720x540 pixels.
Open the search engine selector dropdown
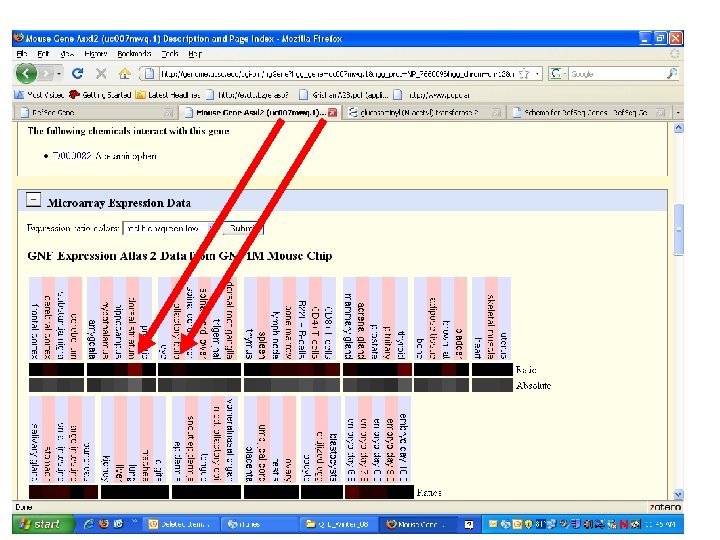[558, 74]
